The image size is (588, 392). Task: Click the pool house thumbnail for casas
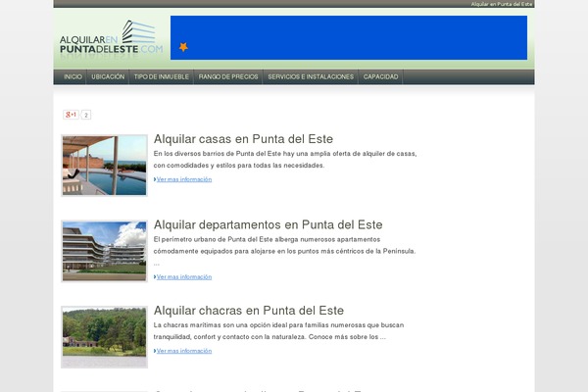104,166
